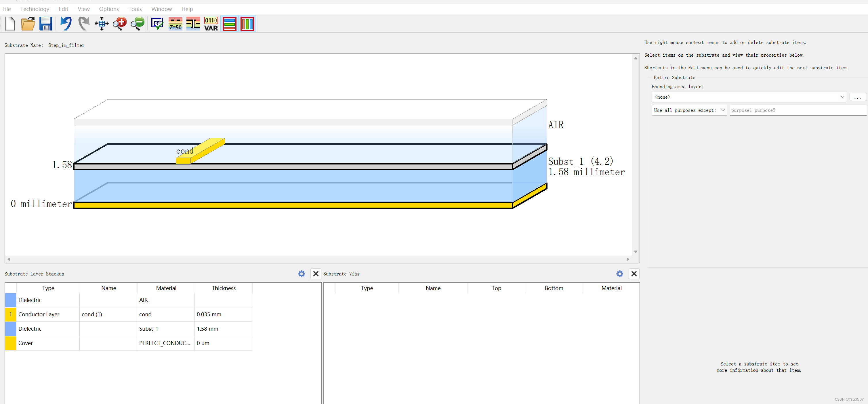The width and height of the screenshot is (868, 404).
Task: Open the Tools menu
Action: click(x=135, y=9)
